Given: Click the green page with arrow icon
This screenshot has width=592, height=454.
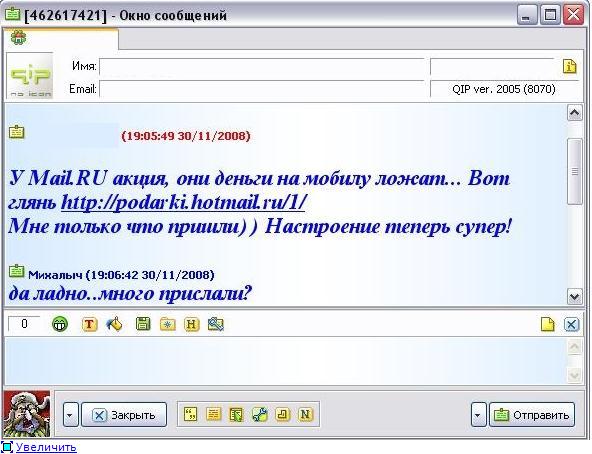Looking at the screenshot, I should click(x=236, y=414).
